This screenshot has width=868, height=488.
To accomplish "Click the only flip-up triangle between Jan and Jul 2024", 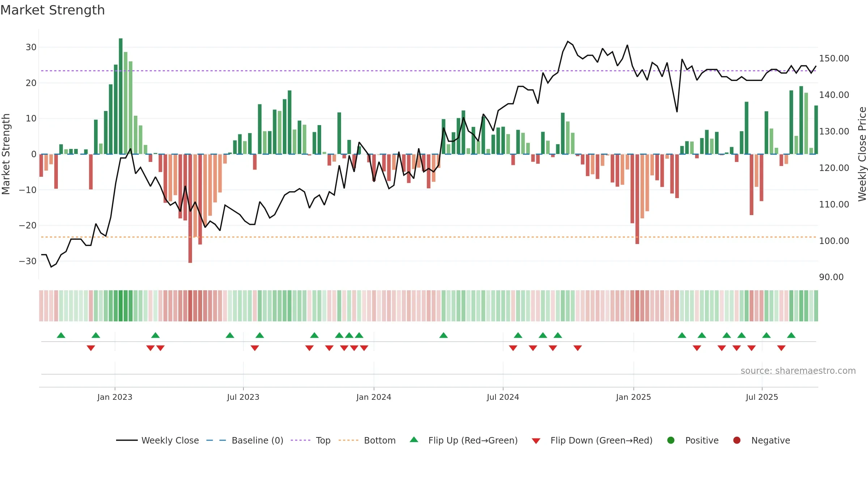I will point(443,335).
